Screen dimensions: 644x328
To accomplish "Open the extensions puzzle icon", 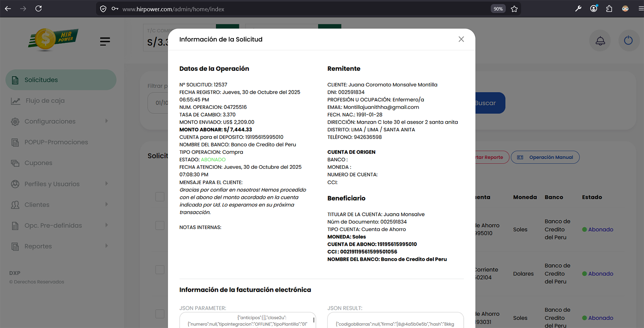I will coord(609,8).
